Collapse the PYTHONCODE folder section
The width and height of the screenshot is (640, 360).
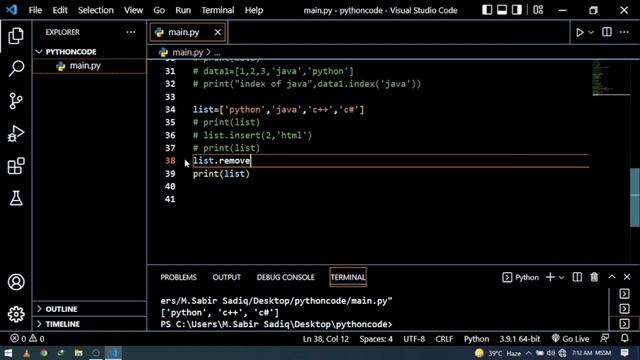[x=89, y=52]
